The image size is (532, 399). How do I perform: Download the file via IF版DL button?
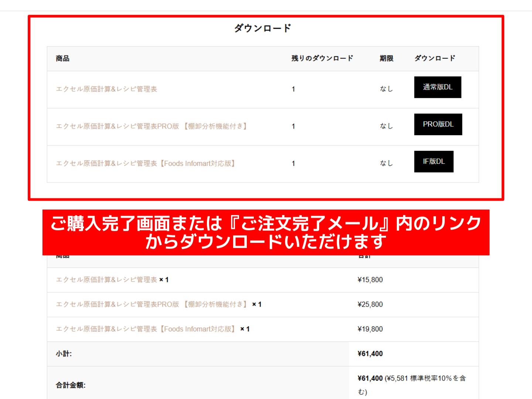point(433,161)
